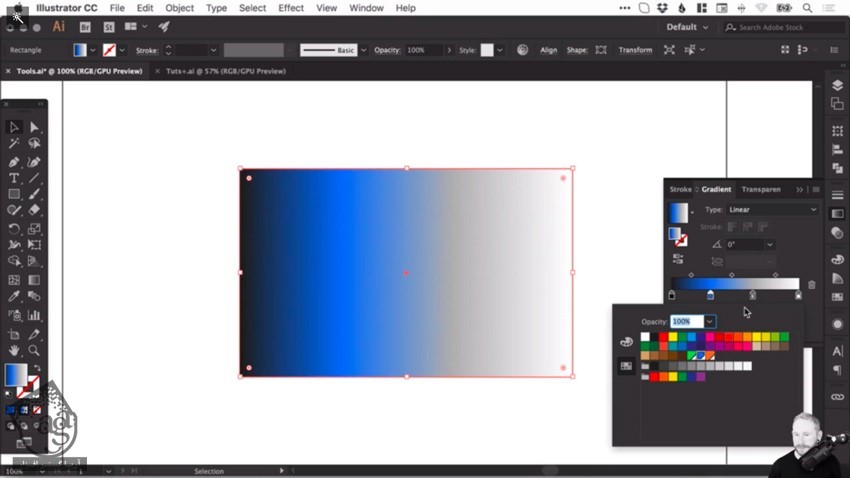Image resolution: width=850 pixels, height=478 pixels.
Task: Select the black gradient stop
Action: coord(672,295)
